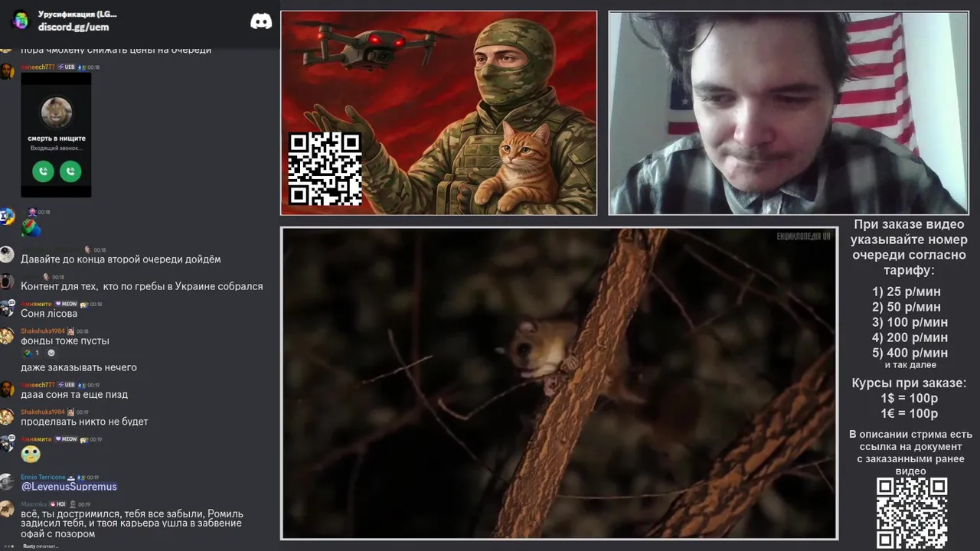This screenshot has height=551, width=980.
Task: Click the Discord logo in the header
Action: 261,21
